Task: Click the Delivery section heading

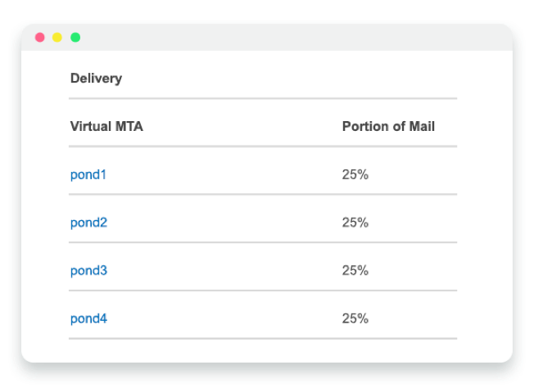Action: (96, 79)
